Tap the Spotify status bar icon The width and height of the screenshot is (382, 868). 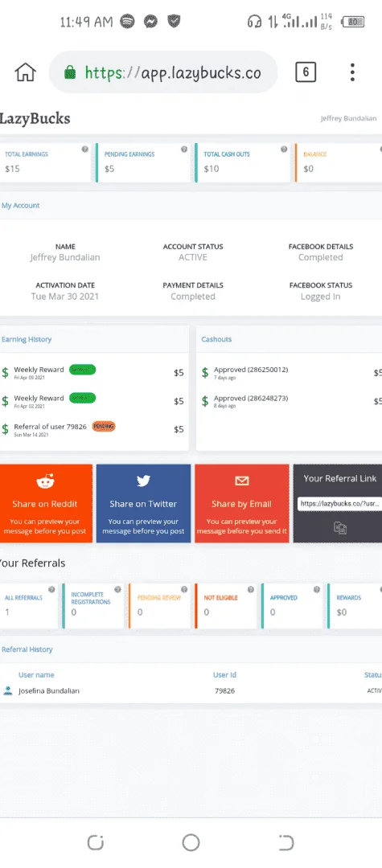pyautogui.click(x=127, y=22)
